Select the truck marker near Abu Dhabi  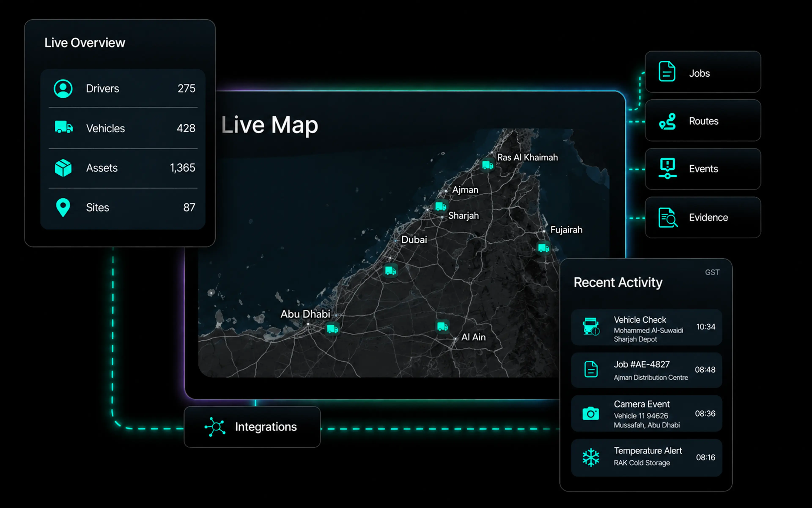tap(332, 329)
